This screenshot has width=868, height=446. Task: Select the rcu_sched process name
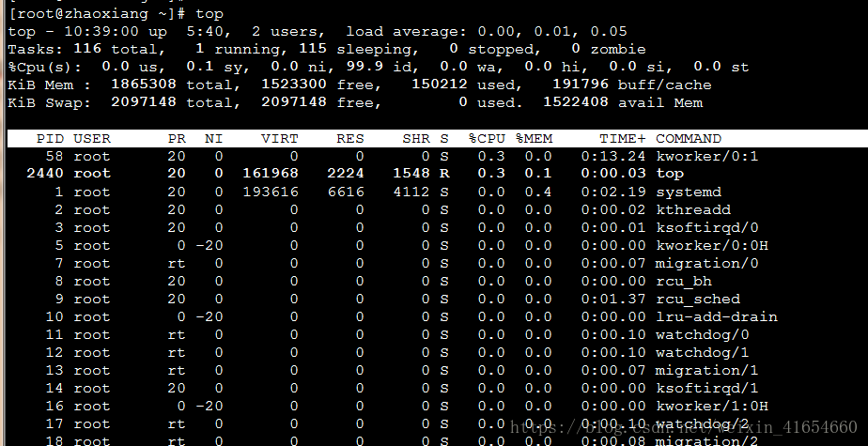tap(697, 299)
